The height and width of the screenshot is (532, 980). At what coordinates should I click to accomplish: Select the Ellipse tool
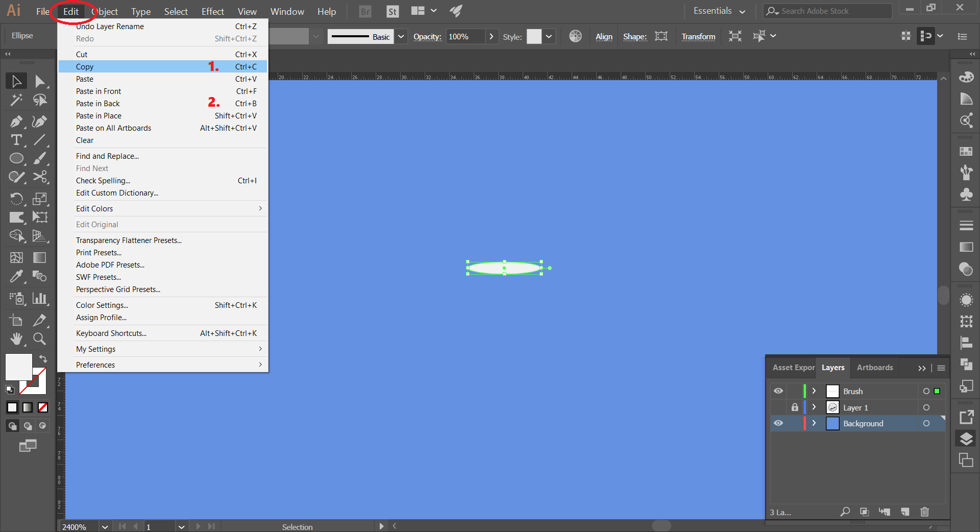(16, 158)
